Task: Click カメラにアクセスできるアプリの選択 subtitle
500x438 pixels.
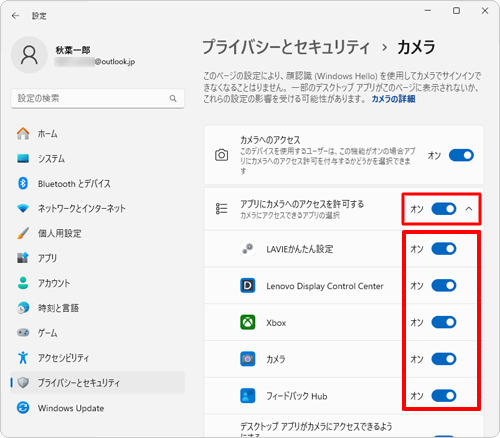Action: pyautogui.click(x=290, y=215)
